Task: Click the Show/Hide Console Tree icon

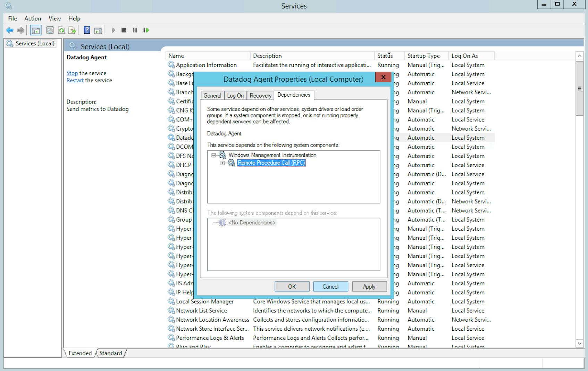Action: pyautogui.click(x=35, y=30)
